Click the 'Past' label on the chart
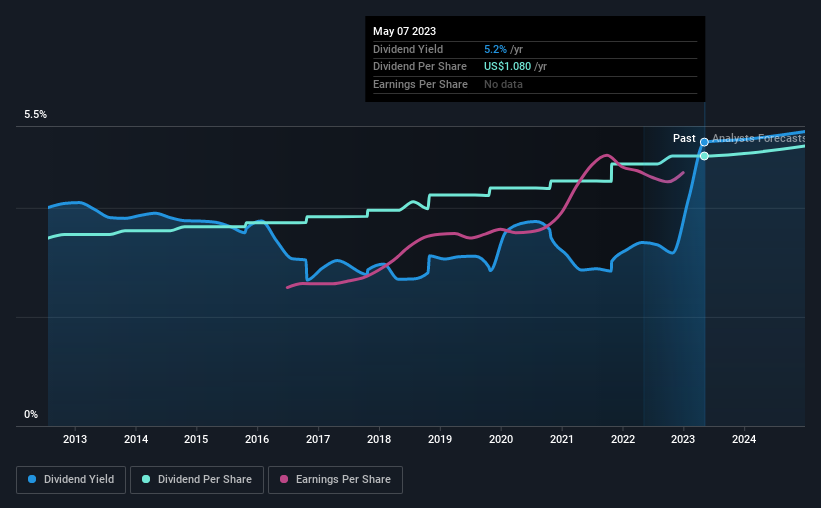Image resolution: width=821 pixels, height=508 pixels. (x=684, y=138)
